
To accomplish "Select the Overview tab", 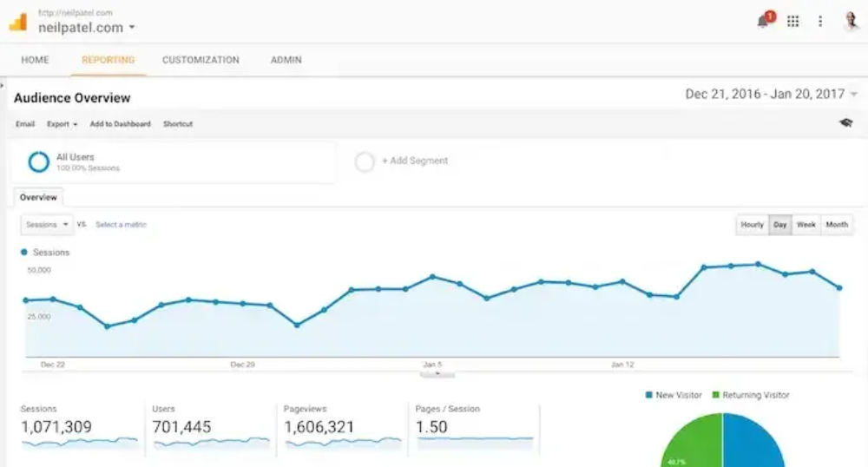I will pos(38,197).
